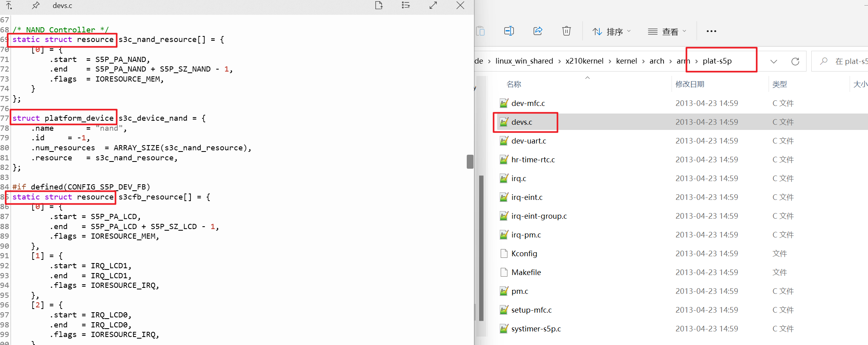Select file pm.c
868x345 pixels.
tap(520, 291)
